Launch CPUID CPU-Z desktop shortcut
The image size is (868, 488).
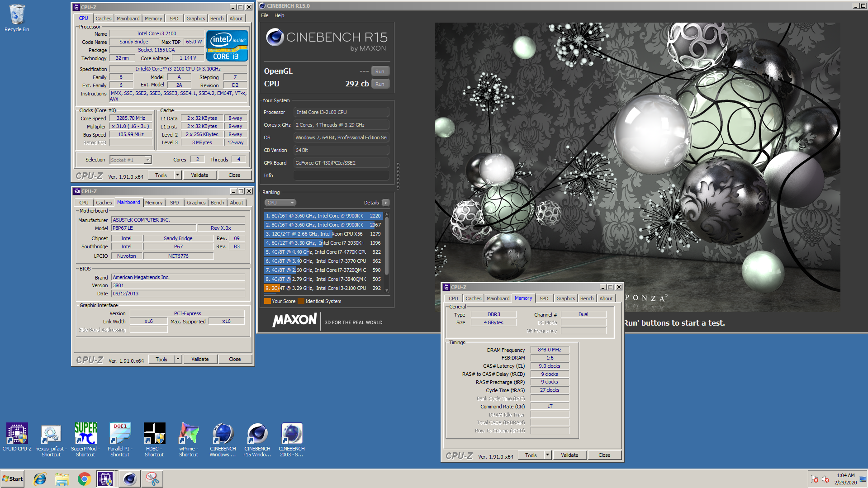[17, 437]
